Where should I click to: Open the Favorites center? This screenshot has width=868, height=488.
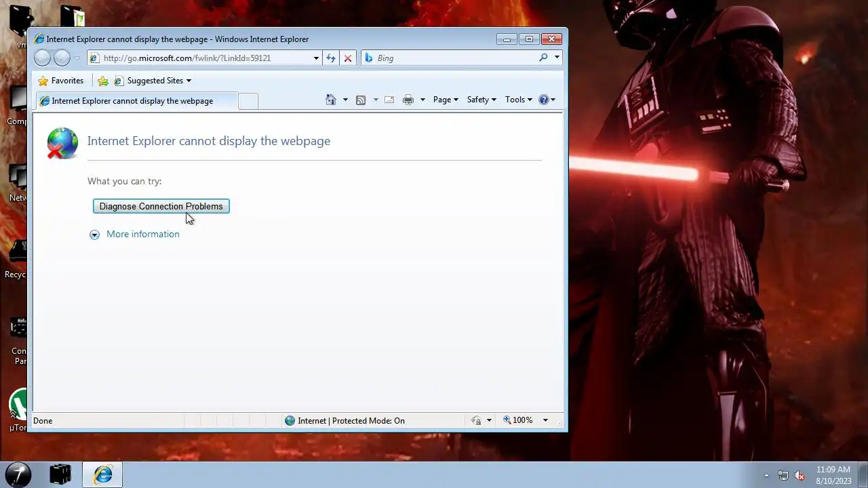(x=61, y=81)
